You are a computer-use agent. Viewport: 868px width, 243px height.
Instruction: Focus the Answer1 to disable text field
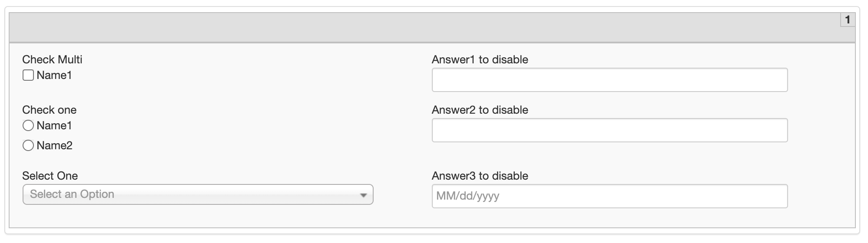[x=610, y=80]
